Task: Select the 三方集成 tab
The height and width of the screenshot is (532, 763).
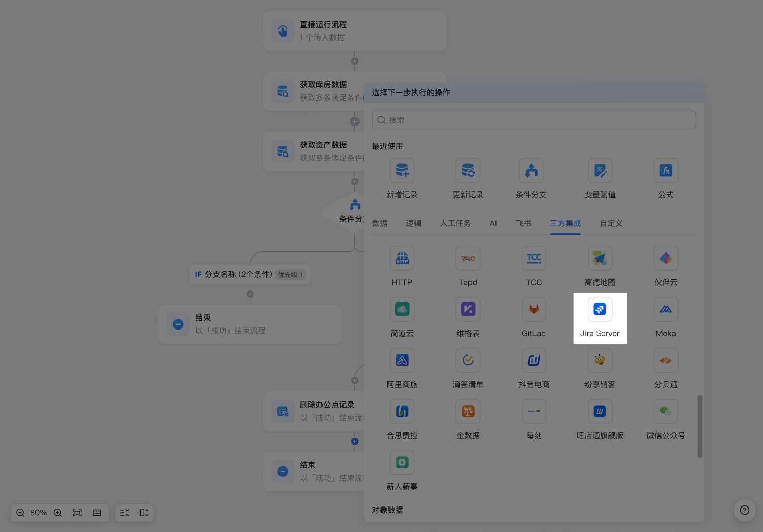Action: click(565, 223)
